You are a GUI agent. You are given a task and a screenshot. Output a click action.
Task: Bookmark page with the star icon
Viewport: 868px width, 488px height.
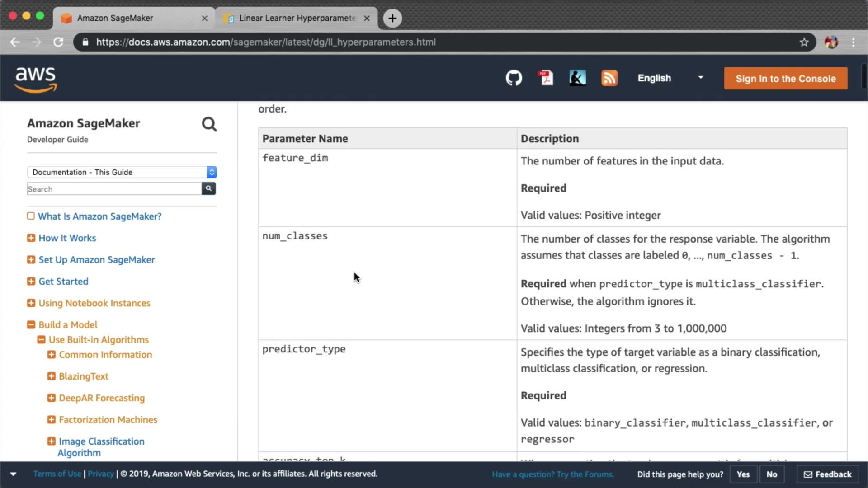coord(804,42)
